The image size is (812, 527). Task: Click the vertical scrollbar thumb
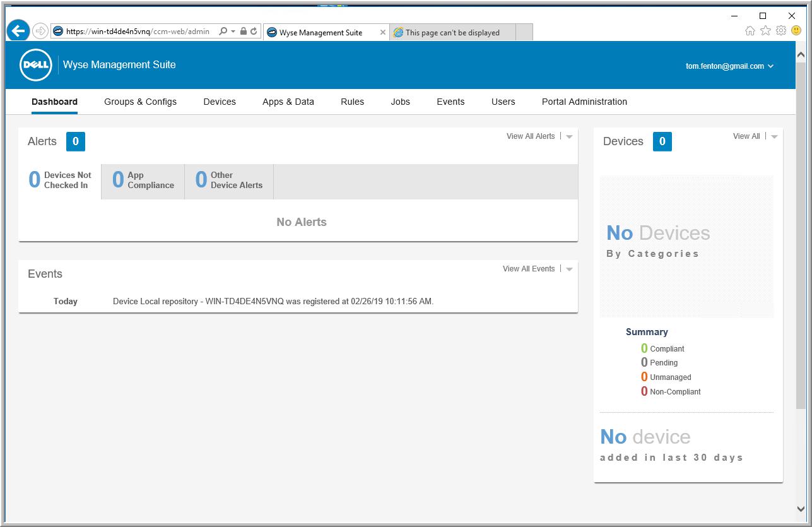pyautogui.click(x=801, y=235)
